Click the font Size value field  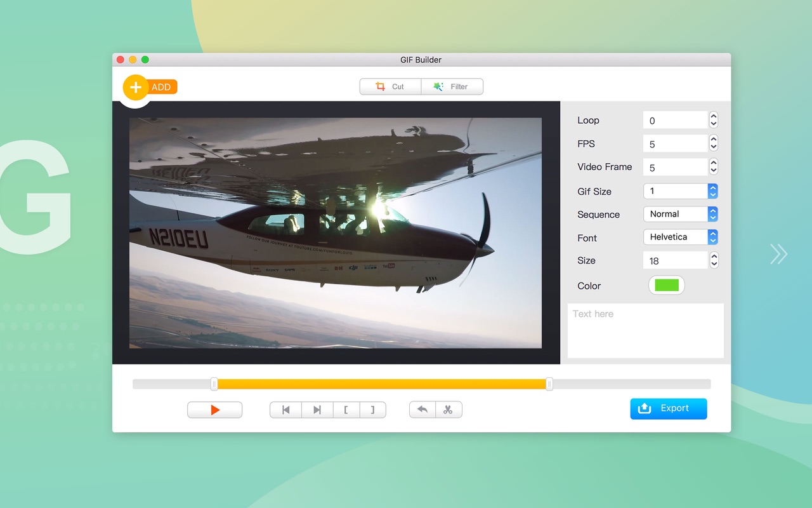[x=675, y=260]
